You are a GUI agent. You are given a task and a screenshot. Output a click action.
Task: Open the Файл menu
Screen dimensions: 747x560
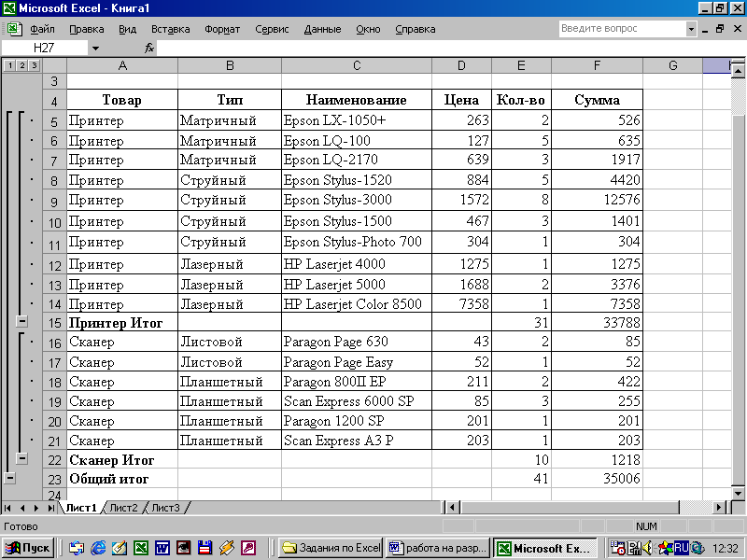42,29
